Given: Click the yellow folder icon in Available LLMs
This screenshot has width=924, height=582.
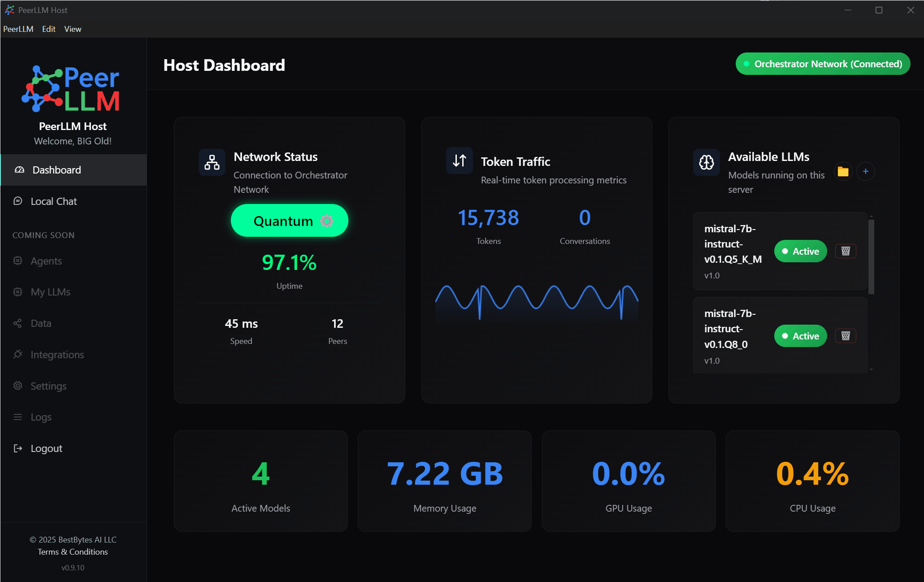Looking at the screenshot, I should 843,171.
